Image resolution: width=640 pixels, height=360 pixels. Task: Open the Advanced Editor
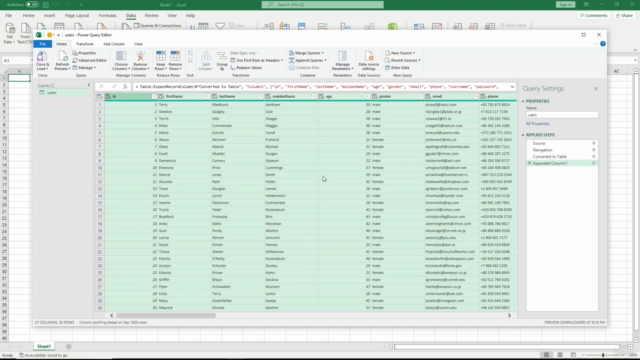[90, 60]
